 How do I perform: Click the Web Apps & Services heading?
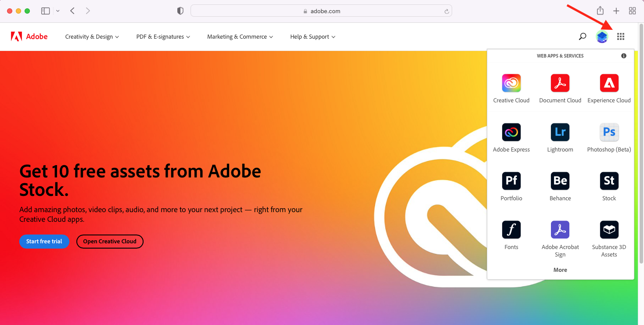tap(560, 56)
